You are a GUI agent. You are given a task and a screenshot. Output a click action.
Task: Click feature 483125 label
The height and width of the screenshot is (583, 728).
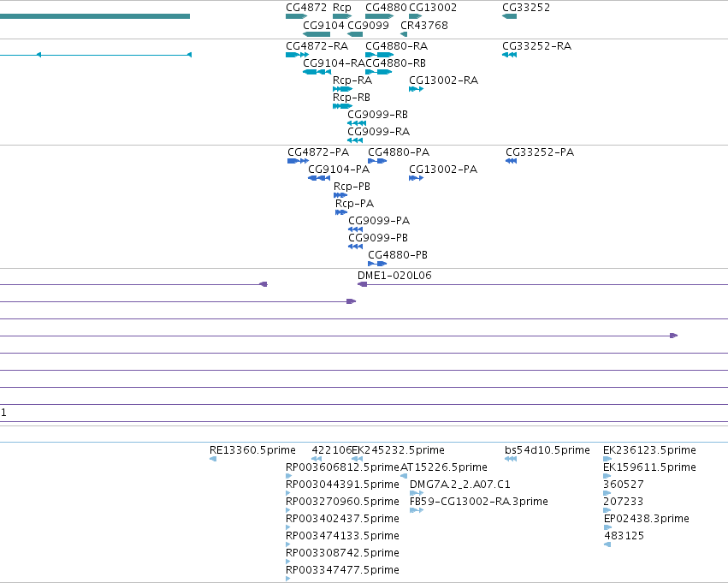coord(624,536)
